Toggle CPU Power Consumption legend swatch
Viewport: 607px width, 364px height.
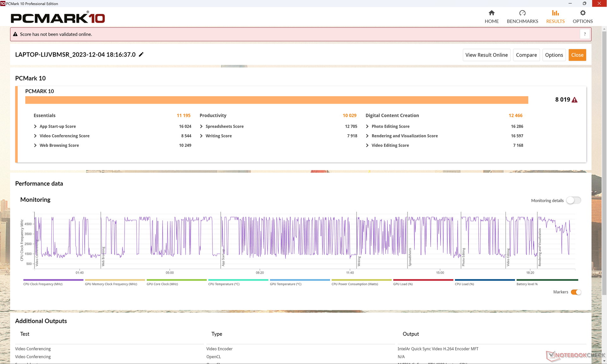click(x=361, y=280)
